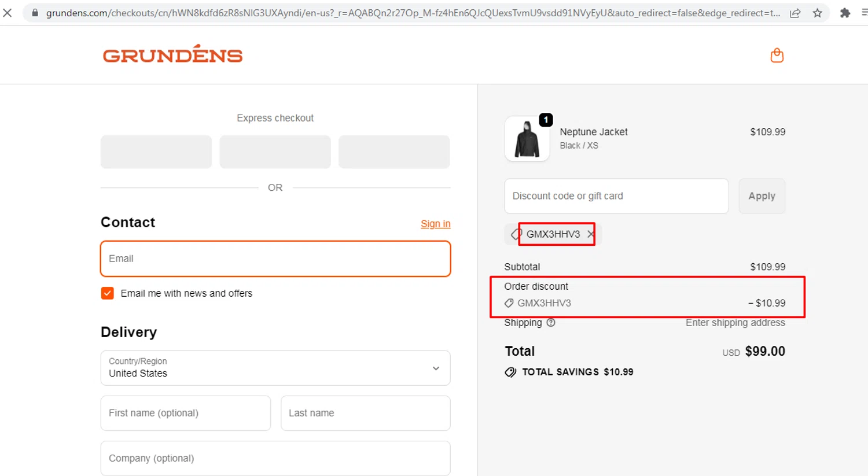Click the TOTAL SAVINGS $10.99 text

click(578, 372)
